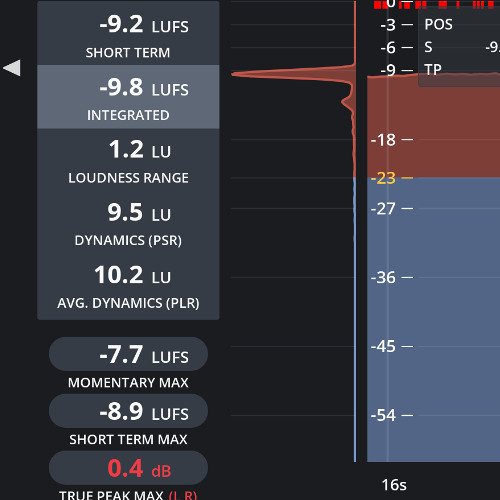Image resolution: width=500 pixels, height=500 pixels.
Task: Click the Avg. Dynamics (PLR) readout
Action: tap(128, 287)
